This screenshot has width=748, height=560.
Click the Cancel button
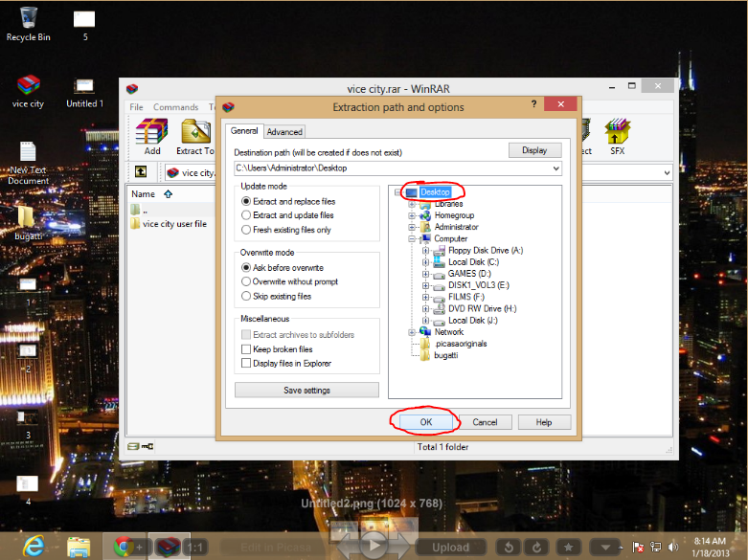(485, 422)
